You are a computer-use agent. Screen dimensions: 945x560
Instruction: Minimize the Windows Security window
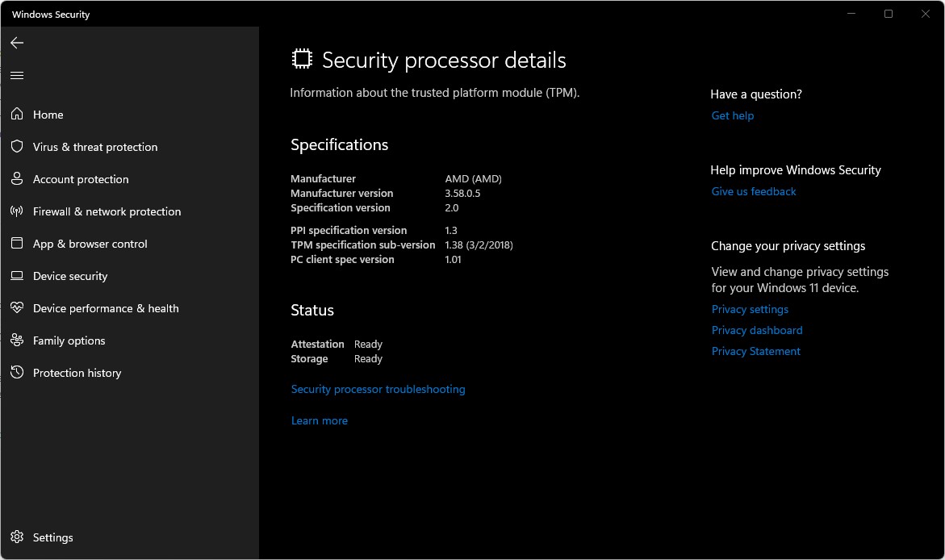pos(851,14)
